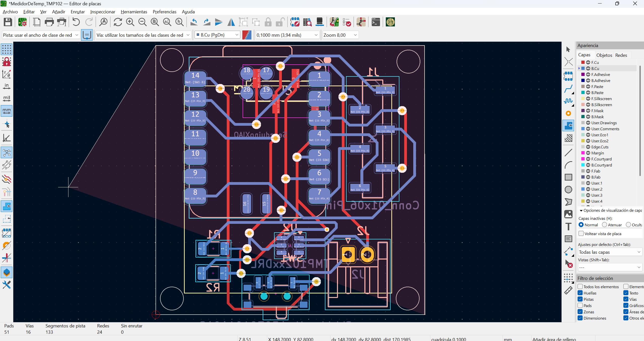Open board setup icon with gear
Viewport: 644px width, 341px height.
23,22
